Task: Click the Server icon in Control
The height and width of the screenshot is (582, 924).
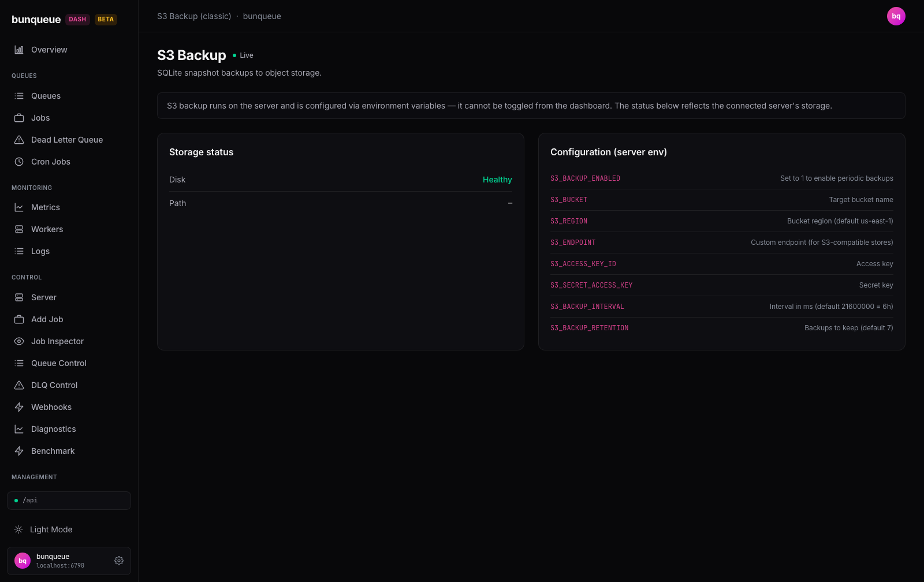Action: click(19, 297)
